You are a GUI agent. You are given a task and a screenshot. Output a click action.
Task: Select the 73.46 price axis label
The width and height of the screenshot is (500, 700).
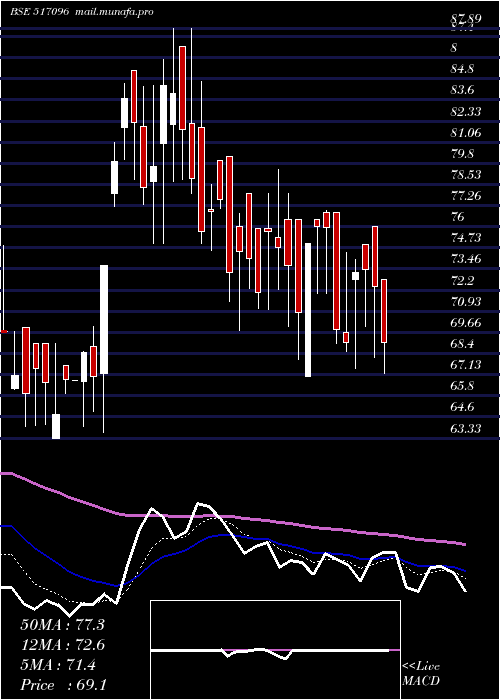pyautogui.click(x=466, y=259)
